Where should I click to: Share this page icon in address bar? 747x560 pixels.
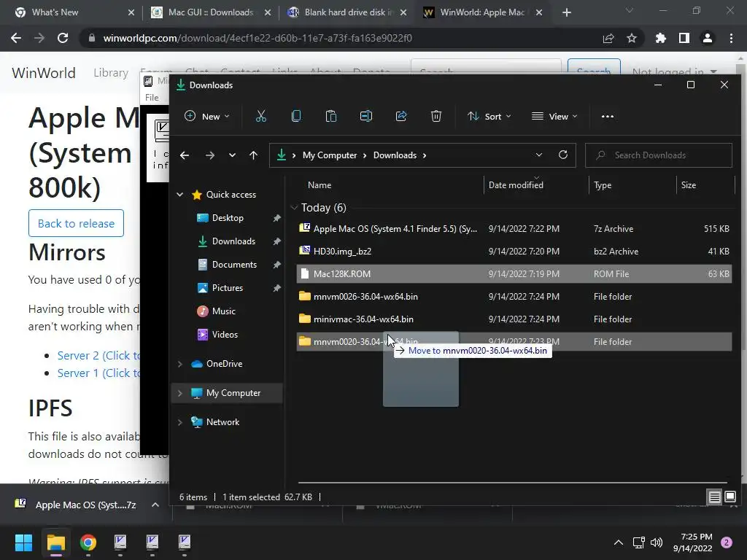pyautogui.click(x=608, y=38)
